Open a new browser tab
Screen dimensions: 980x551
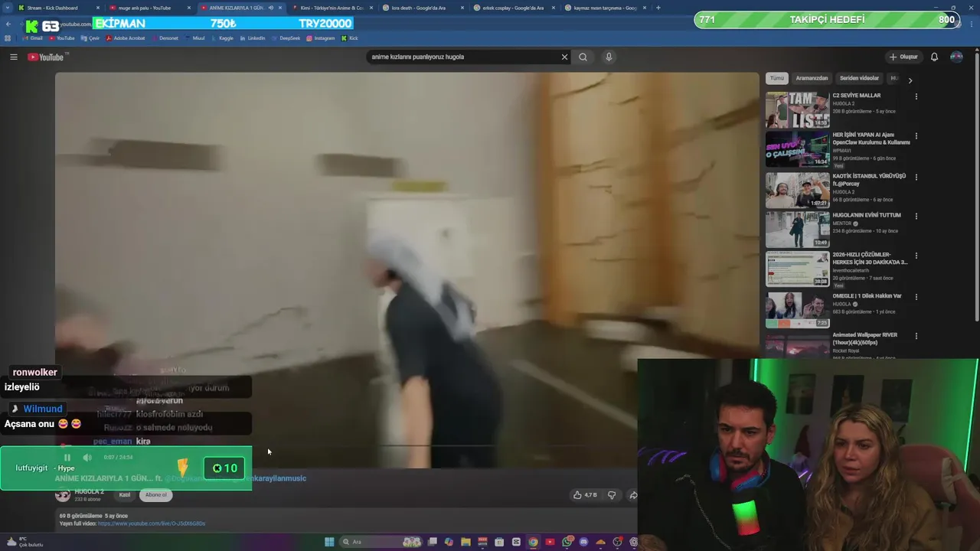click(x=658, y=8)
